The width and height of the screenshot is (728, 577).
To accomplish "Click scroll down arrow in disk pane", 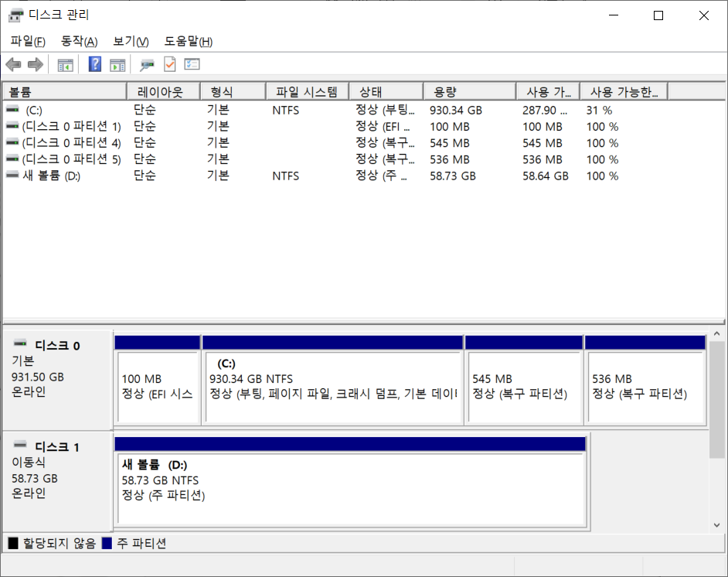I will pyautogui.click(x=717, y=525).
